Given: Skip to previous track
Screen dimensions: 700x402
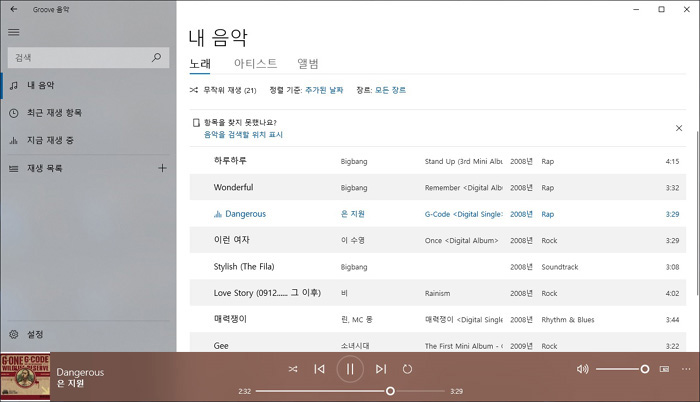Looking at the screenshot, I should [319, 369].
